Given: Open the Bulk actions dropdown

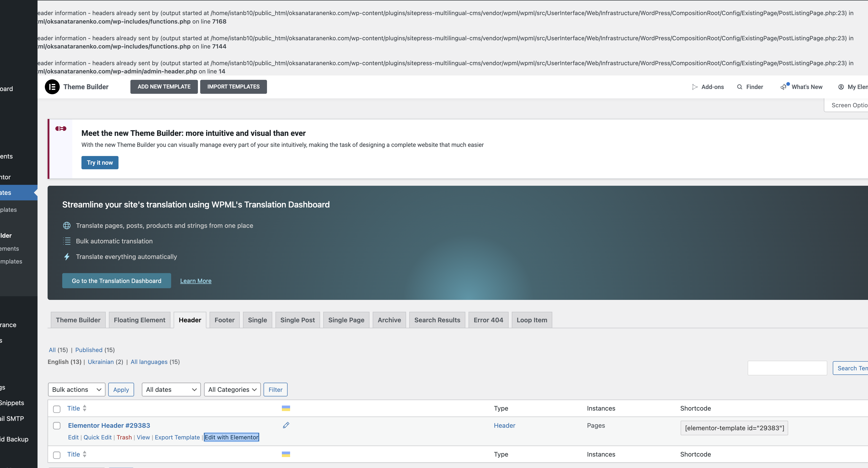Looking at the screenshot, I should coord(76,389).
